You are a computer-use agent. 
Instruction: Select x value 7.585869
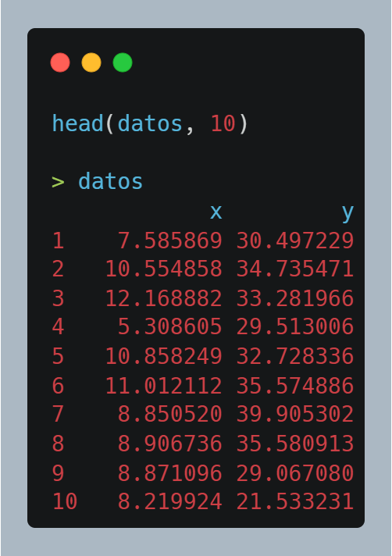pyautogui.click(x=170, y=241)
